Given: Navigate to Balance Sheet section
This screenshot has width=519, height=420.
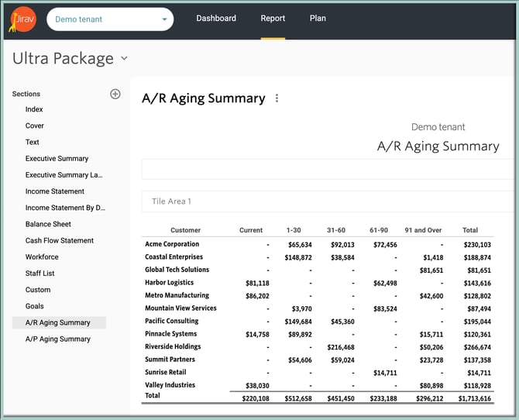Looking at the screenshot, I should [x=48, y=224].
